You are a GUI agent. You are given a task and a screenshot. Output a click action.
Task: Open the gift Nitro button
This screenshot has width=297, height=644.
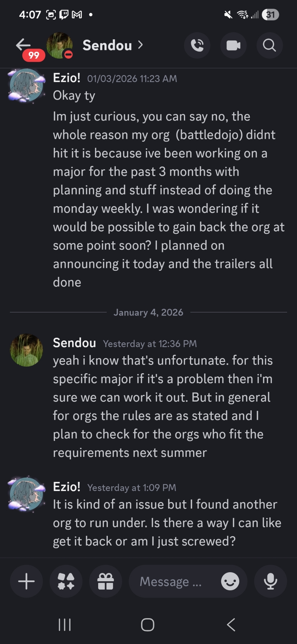click(106, 582)
